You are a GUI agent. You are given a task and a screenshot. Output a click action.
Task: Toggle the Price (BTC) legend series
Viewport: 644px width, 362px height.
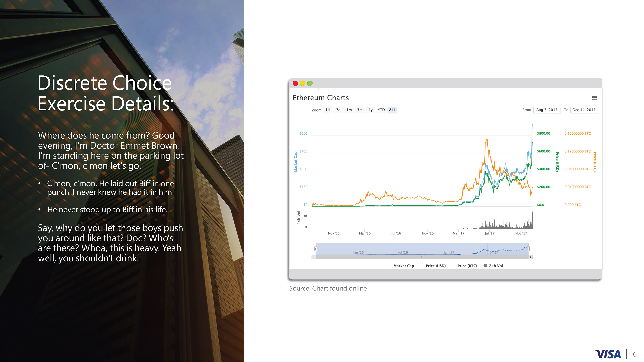(x=464, y=266)
